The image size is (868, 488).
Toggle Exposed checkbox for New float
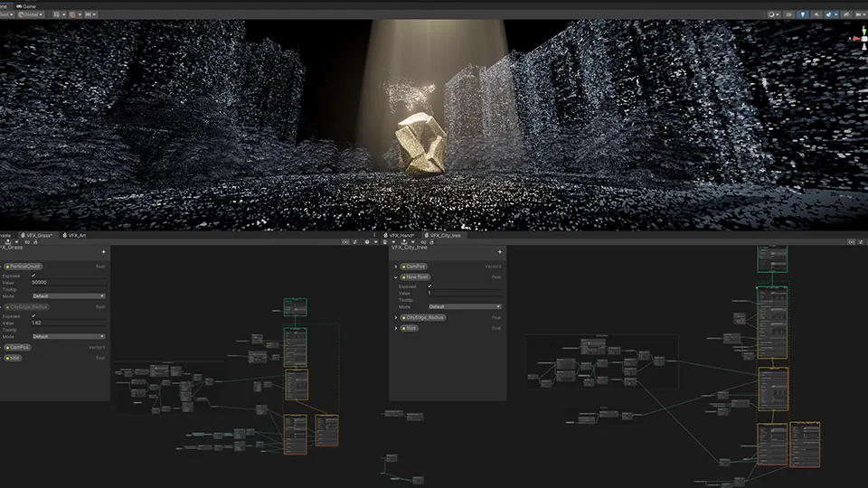tap(430, 286)
